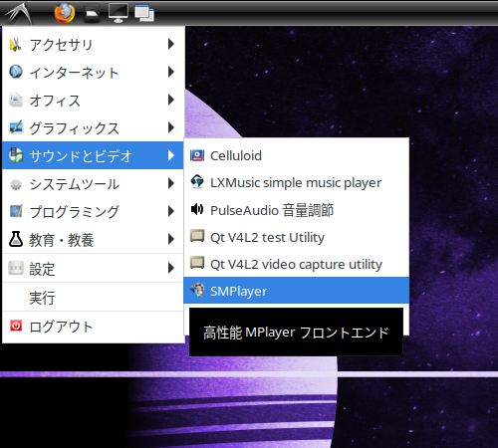Click the オフィス label
This screenshot has height=448, width=498.
coord(55,101)
